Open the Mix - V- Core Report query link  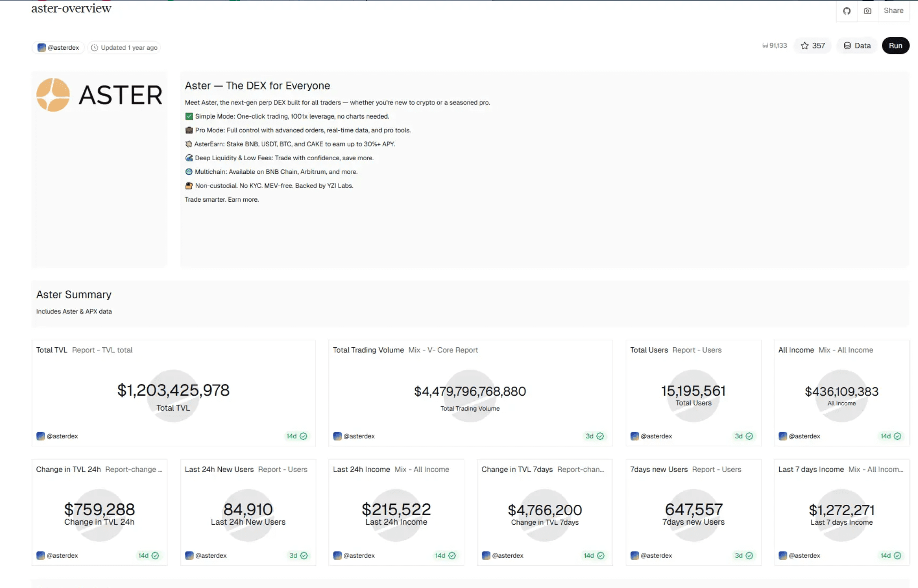[445, 350]
